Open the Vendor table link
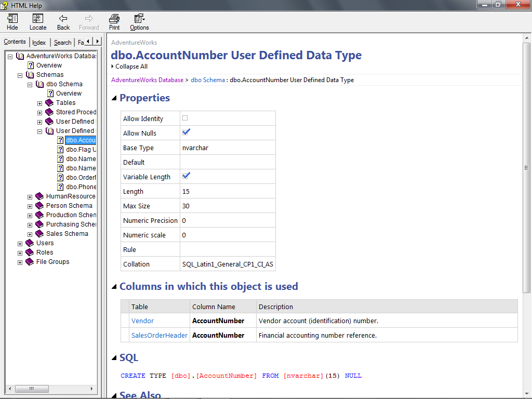This screenshot has width=532, height=399. (142, 321)
